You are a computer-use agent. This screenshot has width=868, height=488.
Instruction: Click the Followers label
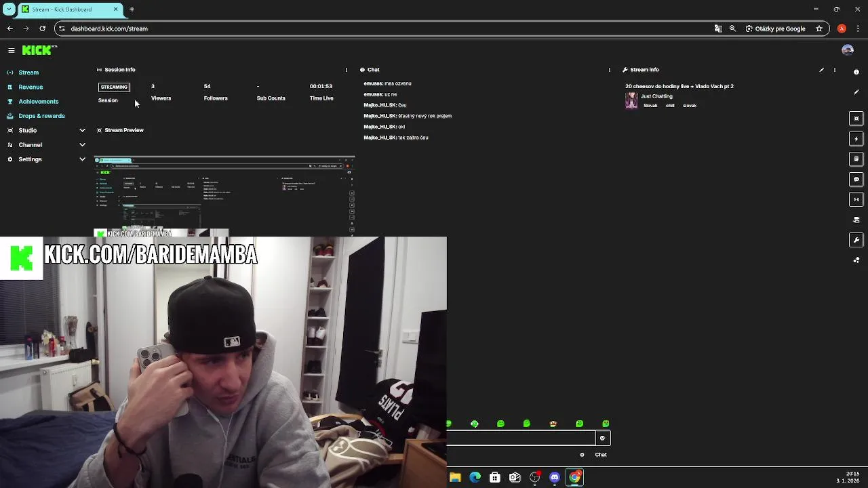coord(216,98)
